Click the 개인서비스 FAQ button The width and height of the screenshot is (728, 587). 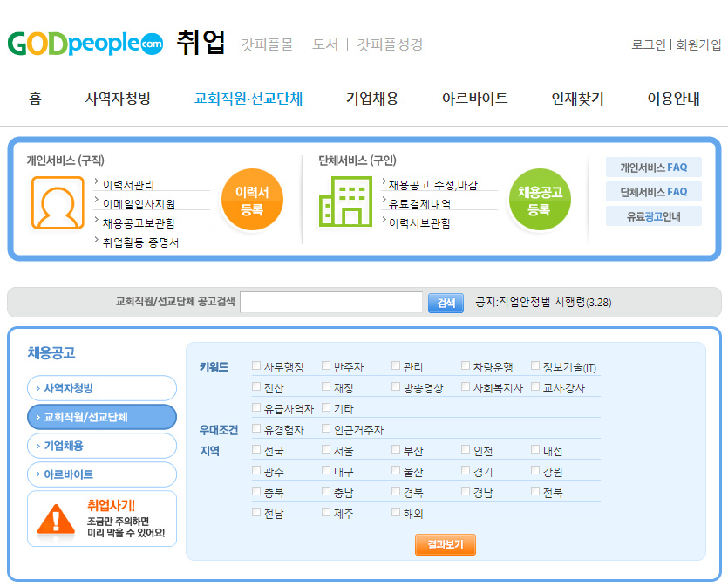(654, 167)
